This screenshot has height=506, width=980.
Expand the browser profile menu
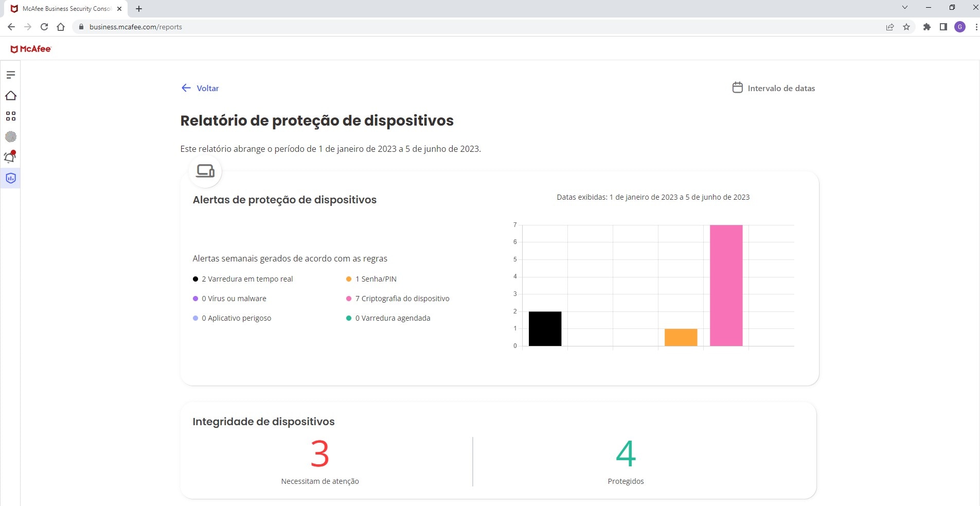tap(960, 27)
